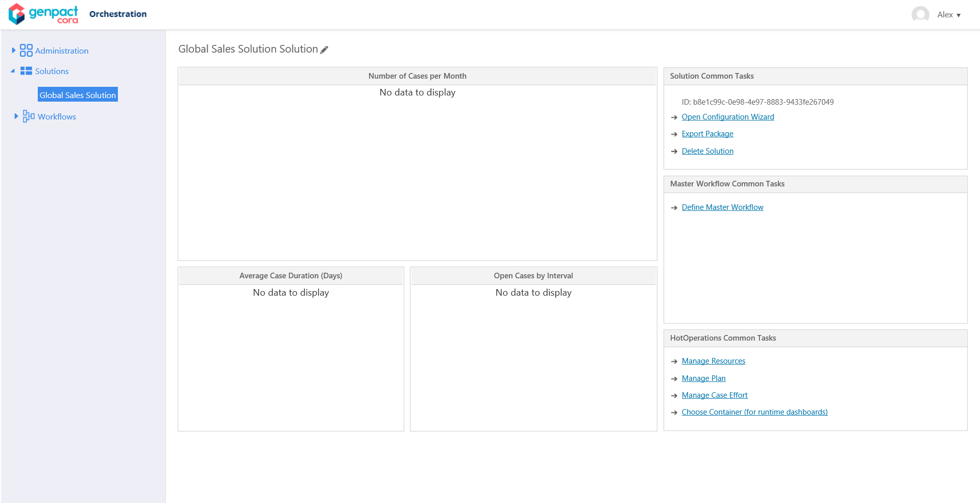
Task: Click the Solutions tiles icon
Action: pyautogui.click(x=26, y=71)
